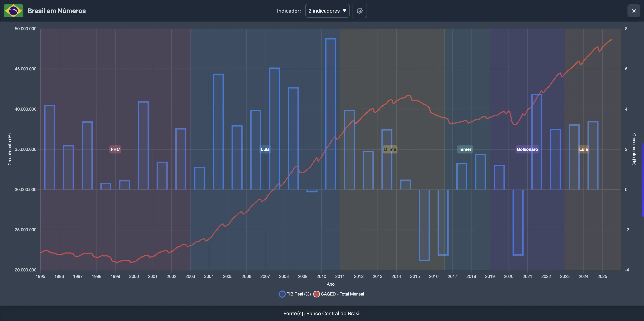This screenshot has height=321, width=644.
Task: Toggle light mode with sun icon
Action: [634, 11]
